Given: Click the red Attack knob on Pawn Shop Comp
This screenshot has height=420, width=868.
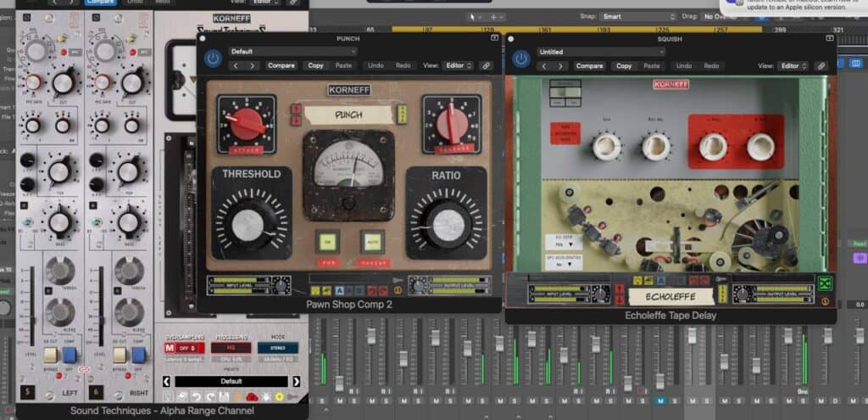Looking at the screenshot, I should [247, 124].
